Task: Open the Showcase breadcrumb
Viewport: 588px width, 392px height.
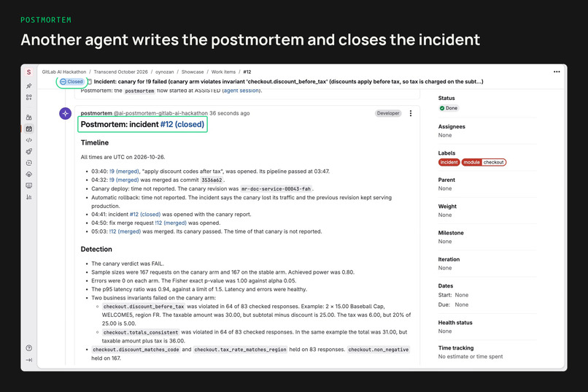Action: point(193,72)
